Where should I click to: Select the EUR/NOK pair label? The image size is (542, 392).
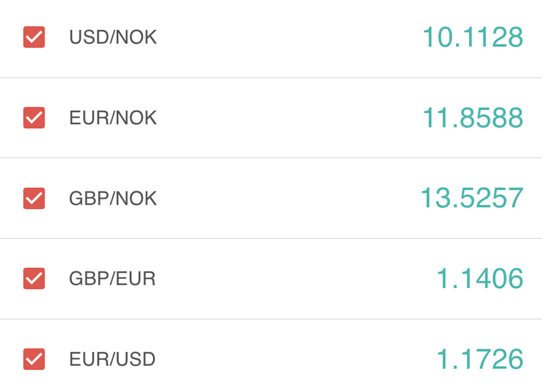pos(113,117)
